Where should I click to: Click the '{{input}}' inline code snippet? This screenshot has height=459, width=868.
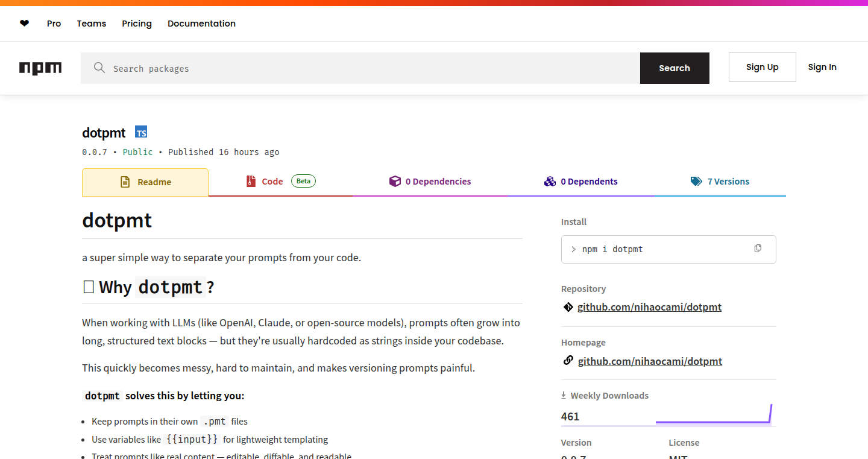click(x=192, y=439)
